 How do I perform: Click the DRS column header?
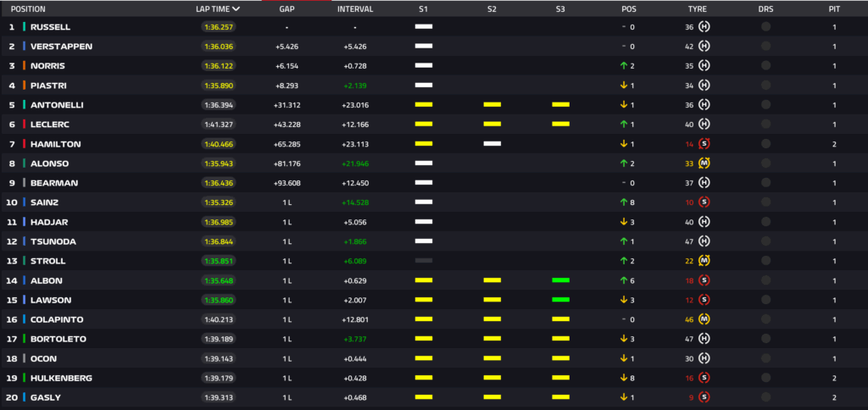pos(766,9)
